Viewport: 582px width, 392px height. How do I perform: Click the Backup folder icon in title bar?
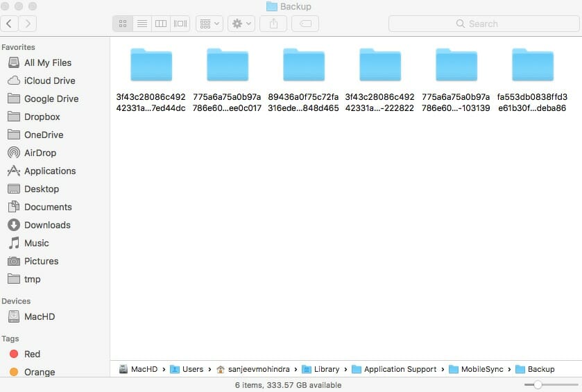coord(272,6)
